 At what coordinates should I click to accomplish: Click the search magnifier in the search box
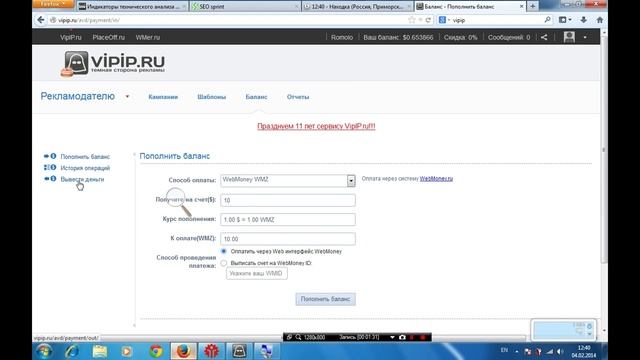coord(547,20)
